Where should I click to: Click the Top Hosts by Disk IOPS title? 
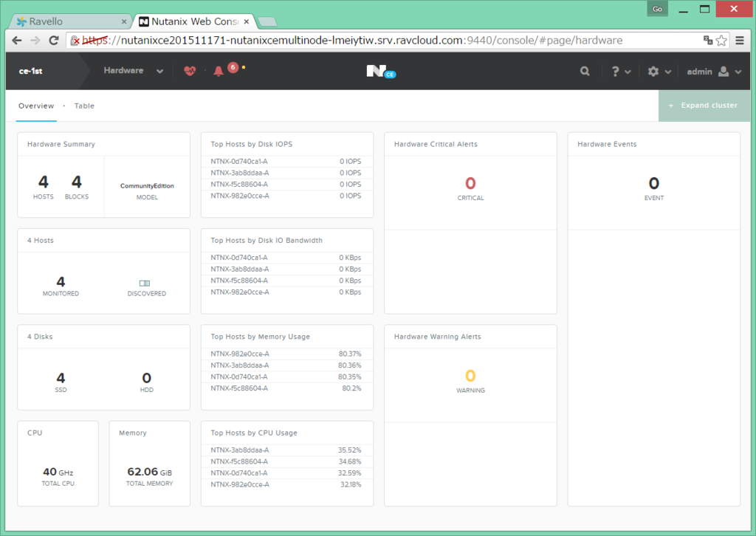point(251,144)
